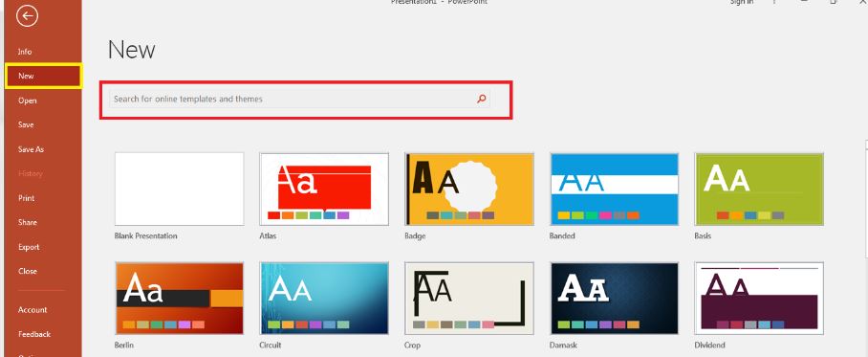
Task: Click the Badge label text
Action: coord(415,236)
